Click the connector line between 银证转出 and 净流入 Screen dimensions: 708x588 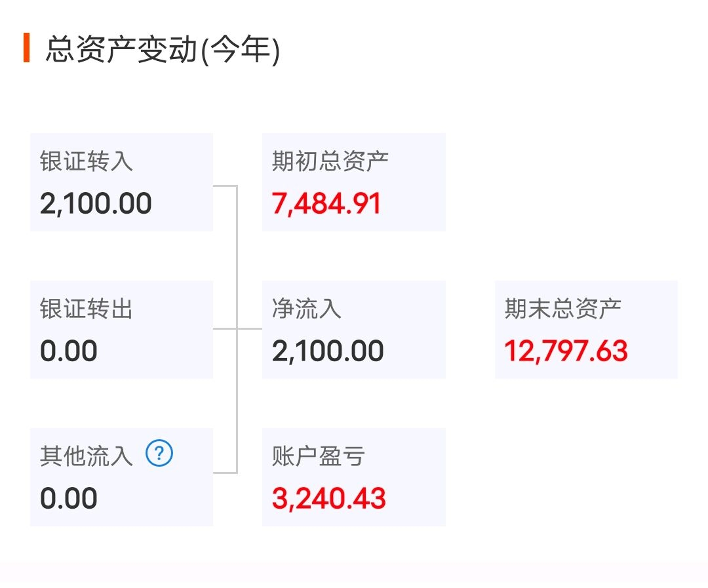(x=249, y=329)
